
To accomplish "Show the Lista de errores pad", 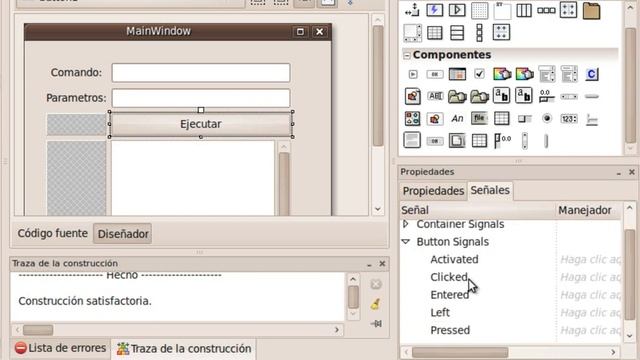I will coord(60,348).
